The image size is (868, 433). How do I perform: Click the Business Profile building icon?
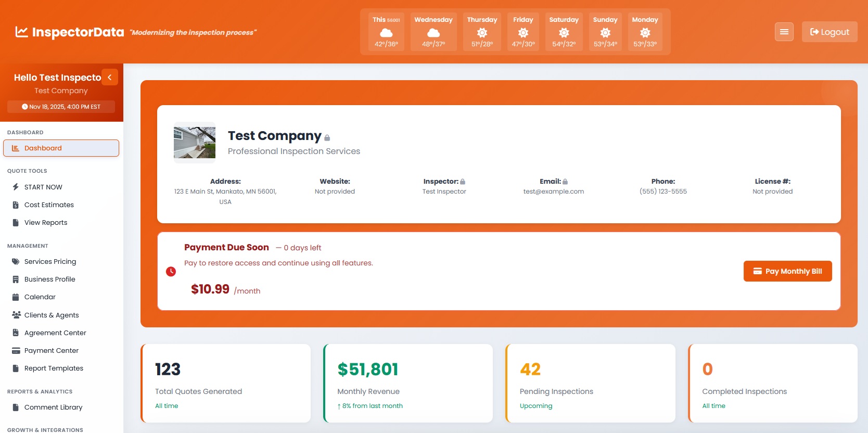click(16, 279)
